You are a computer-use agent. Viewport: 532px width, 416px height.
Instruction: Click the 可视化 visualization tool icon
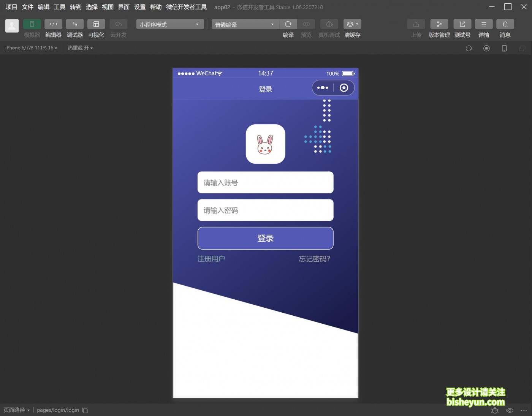coord(96,24)
